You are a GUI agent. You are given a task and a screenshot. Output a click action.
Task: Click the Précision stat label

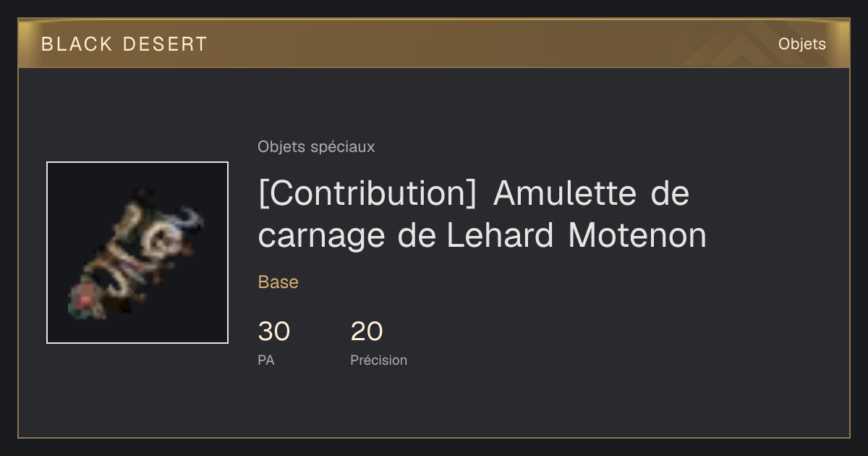[379, 360]
